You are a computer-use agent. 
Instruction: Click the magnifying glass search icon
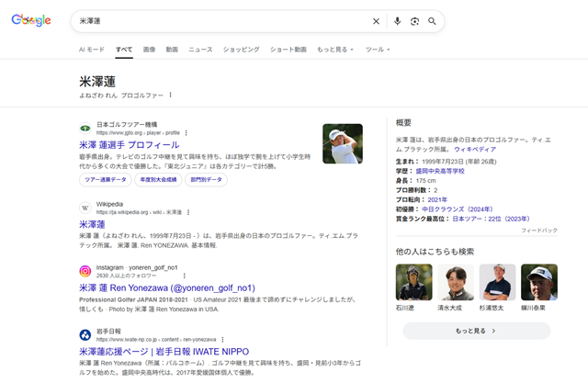pos(432,21)
